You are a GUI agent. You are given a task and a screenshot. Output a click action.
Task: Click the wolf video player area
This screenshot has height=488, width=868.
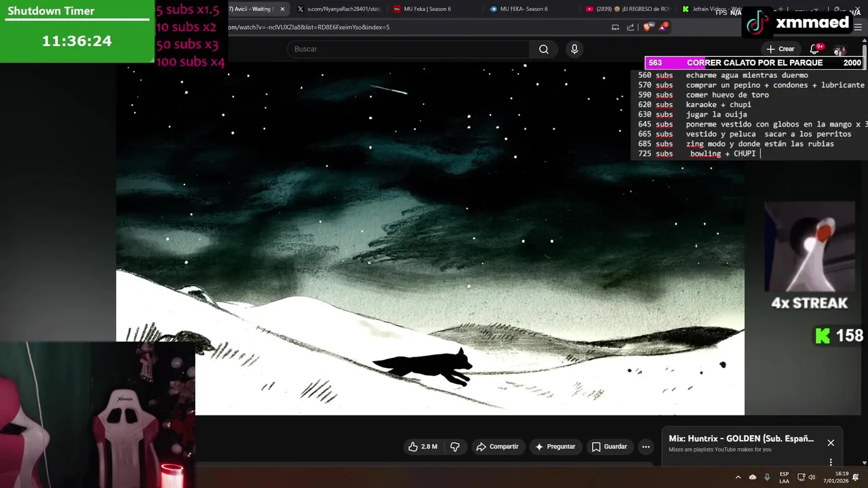(x=430, y=239)
